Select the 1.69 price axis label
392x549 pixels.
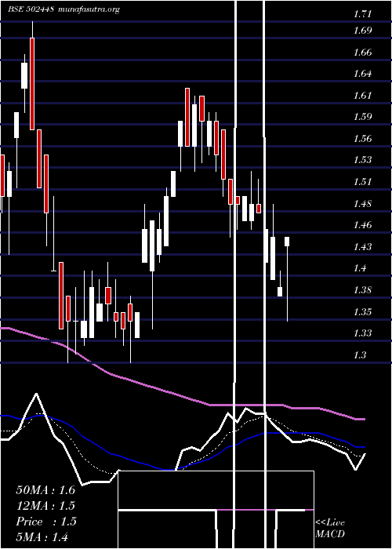point(362,31)
